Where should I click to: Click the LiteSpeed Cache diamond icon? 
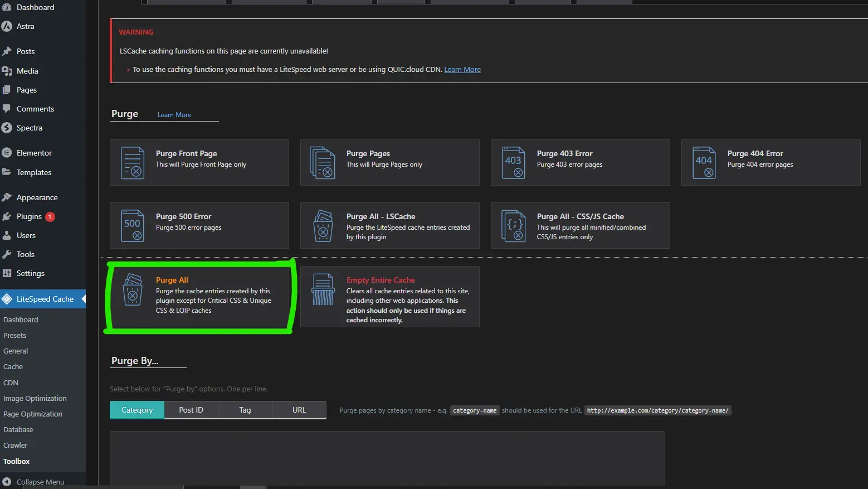7,299
